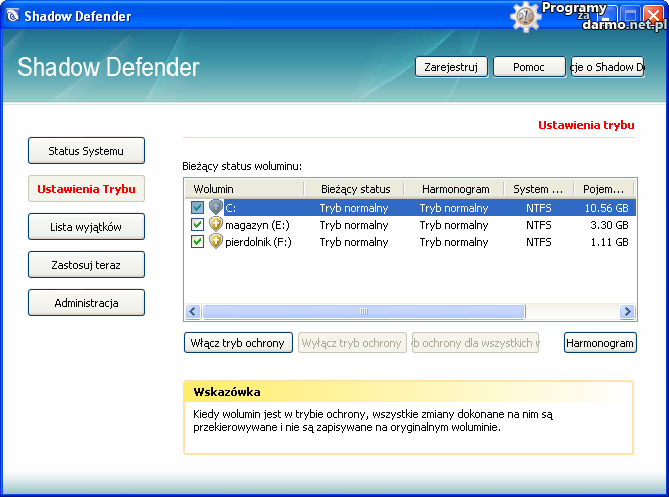Click the Harmonogram button below the list

click(x=600, y=343)
